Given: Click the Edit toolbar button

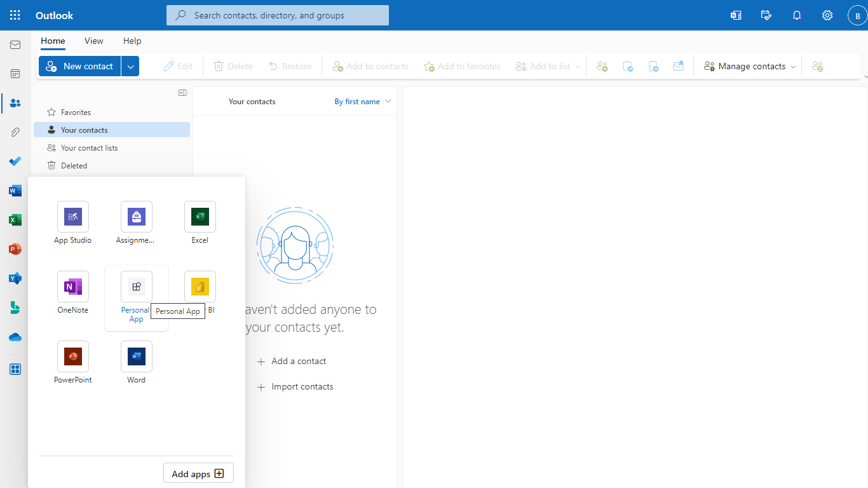Looking at the screenshot, I should (x=178, y=66).
